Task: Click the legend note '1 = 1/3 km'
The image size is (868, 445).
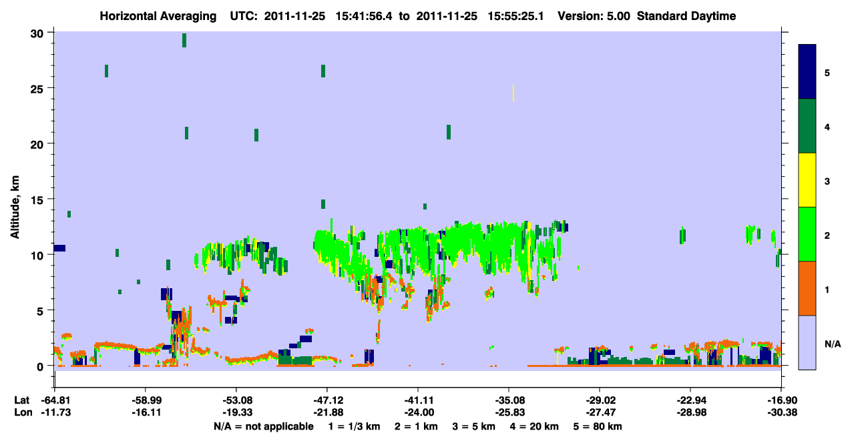Action: coord(355,426)
